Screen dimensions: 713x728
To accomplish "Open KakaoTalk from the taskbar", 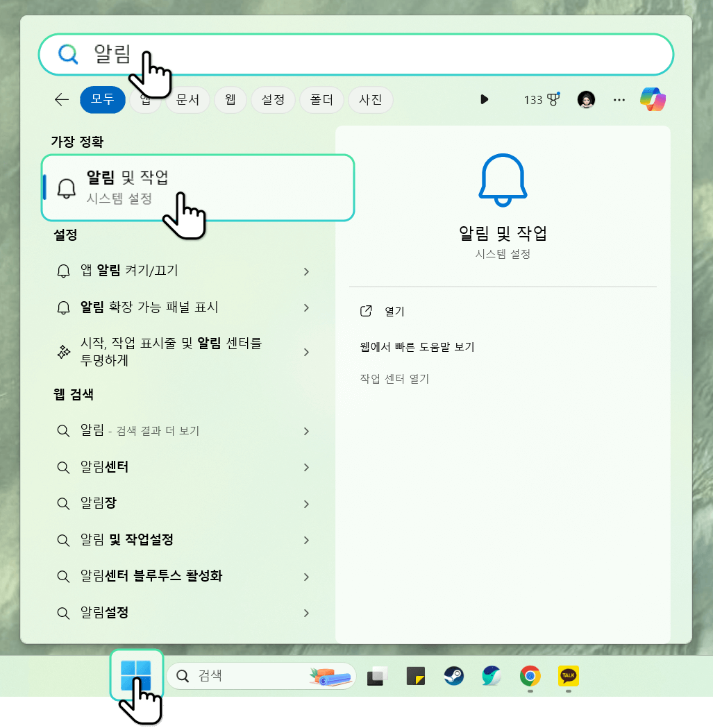I will 568,675.
